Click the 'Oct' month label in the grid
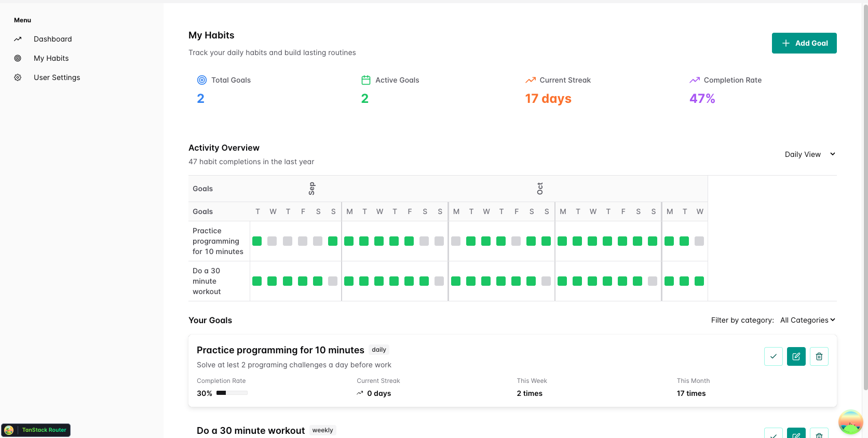 tap(540, 189)
